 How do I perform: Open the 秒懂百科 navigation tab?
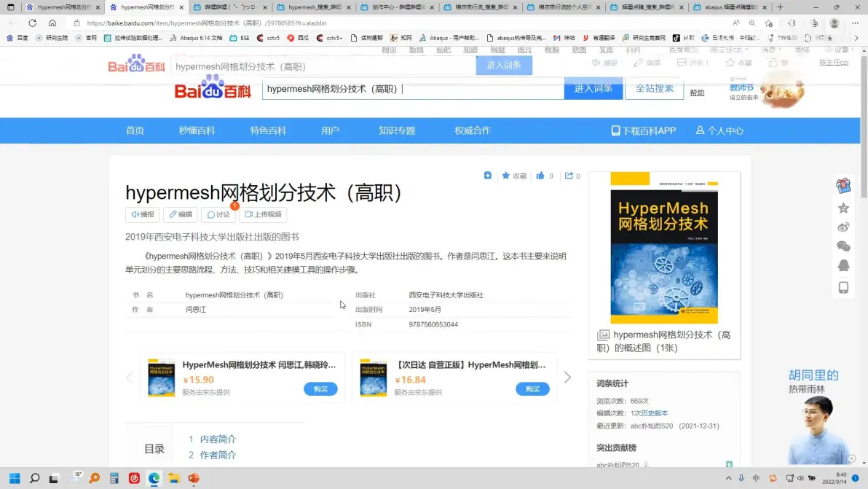(197, 130)
